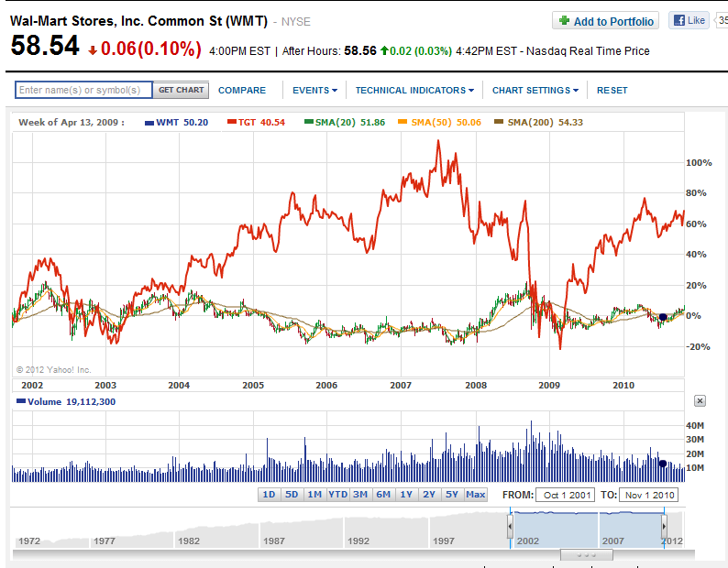Select the Max time range
This screenshot has height=568, width=728.
(x=476, y=495)
